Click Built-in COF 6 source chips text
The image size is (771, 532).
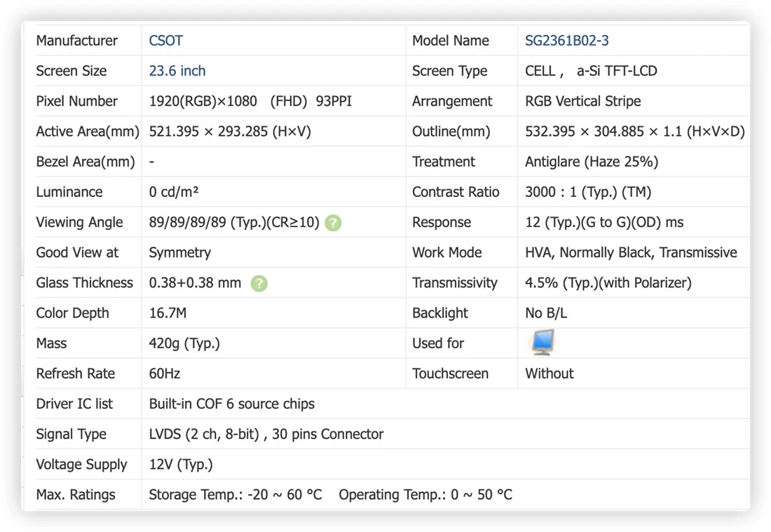coord(231,404)
